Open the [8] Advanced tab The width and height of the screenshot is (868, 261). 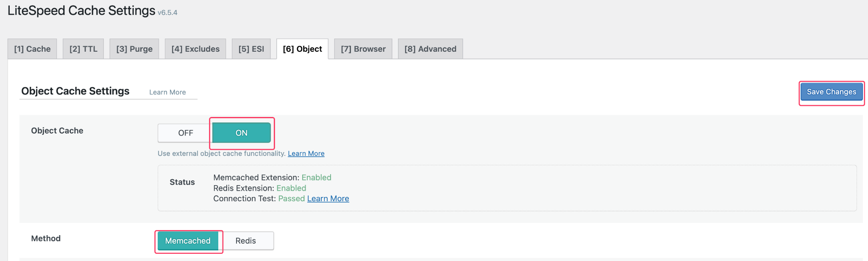click(x=430, y=49)
